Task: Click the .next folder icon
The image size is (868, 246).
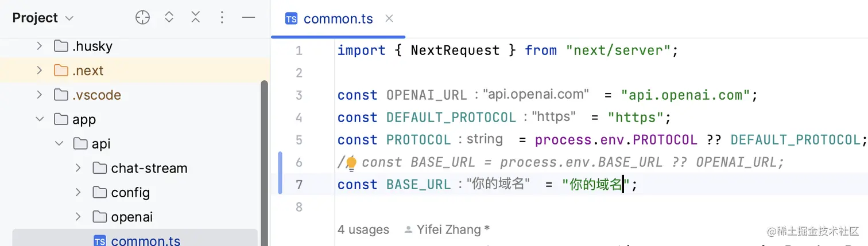Action: [x=61, y=71]
